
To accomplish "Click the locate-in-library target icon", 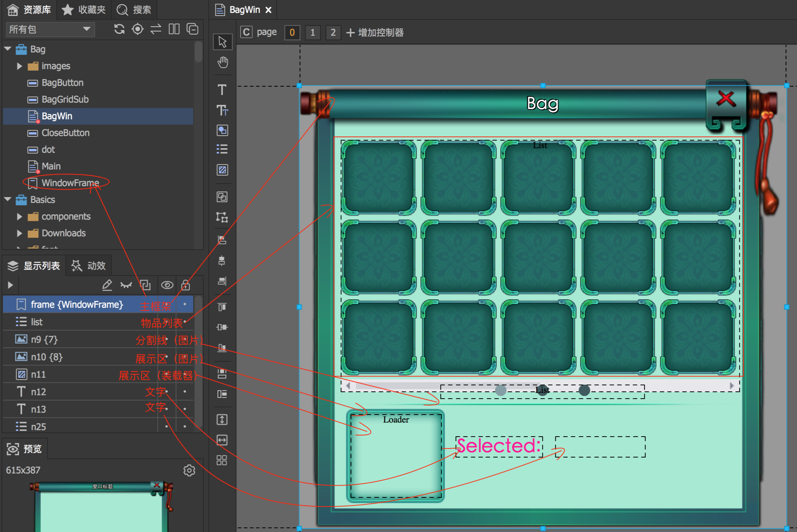I will 137,29.
